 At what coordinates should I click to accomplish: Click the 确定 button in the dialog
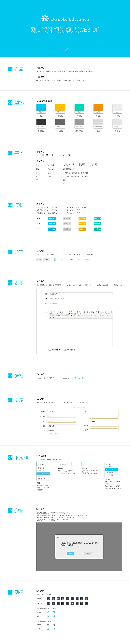[x=70, y=553]
